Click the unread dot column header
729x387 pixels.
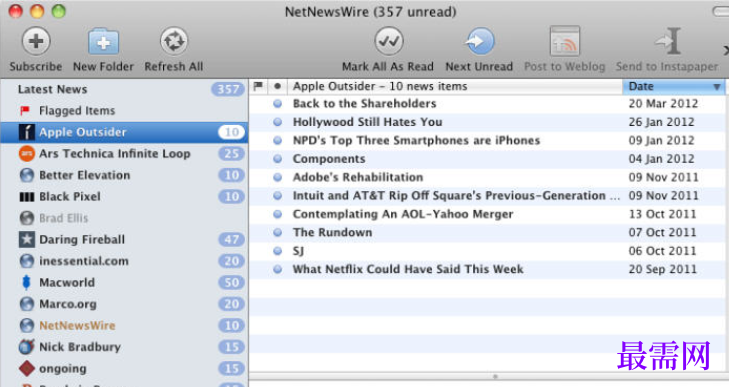coord(278,86)
